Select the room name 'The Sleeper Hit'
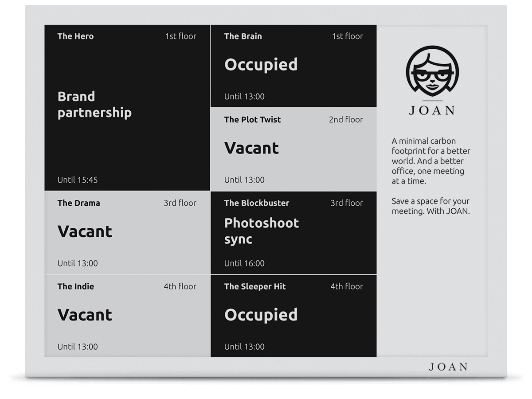 pos(255,286)
